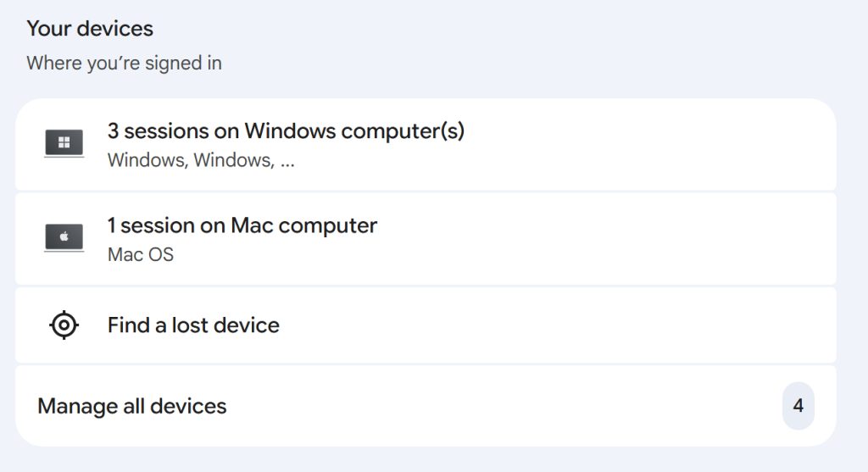The image size is (868, 472).
Task: Click the Find a lost device target icon
Action: (x=64, y=325)
